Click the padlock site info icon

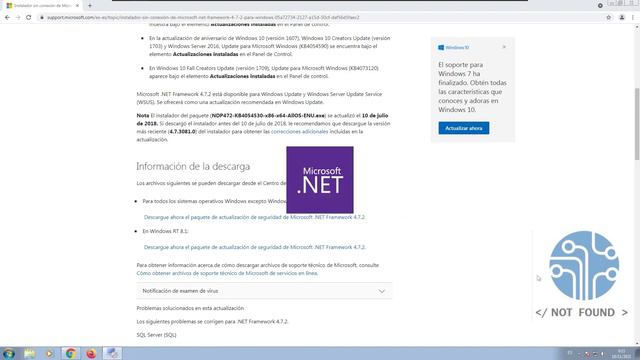pos(42,18)
